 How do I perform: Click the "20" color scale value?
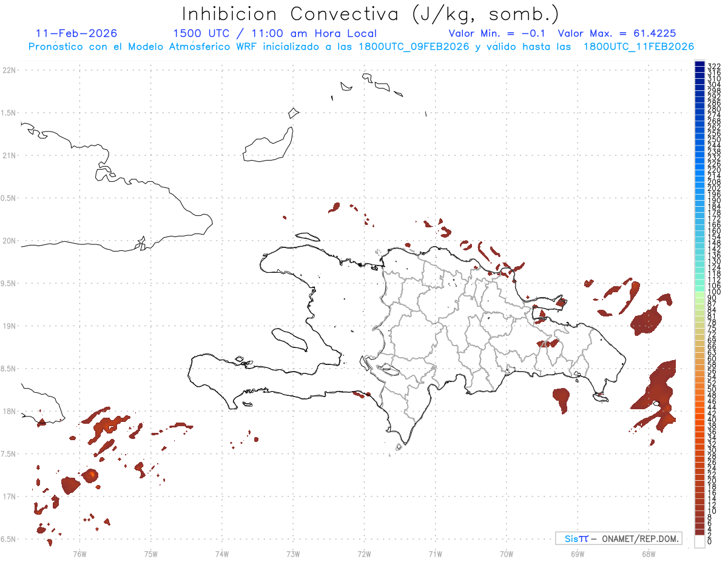pos(712,480)
